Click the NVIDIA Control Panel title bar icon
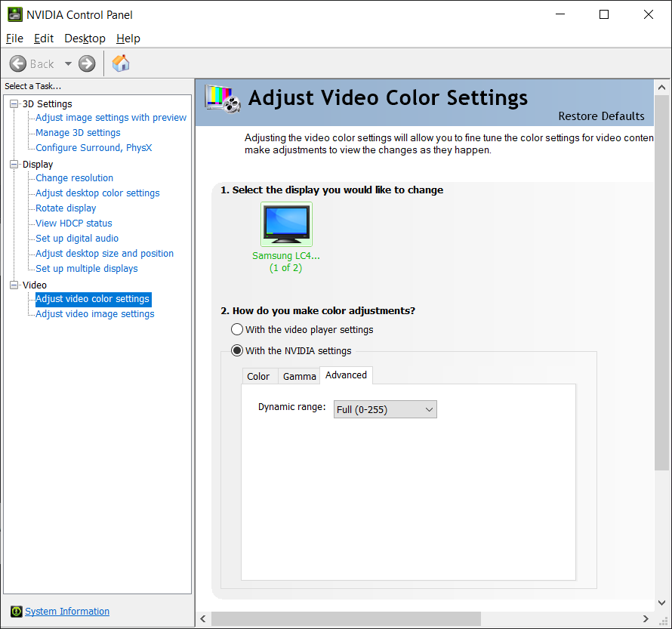 tap(14, 14)
